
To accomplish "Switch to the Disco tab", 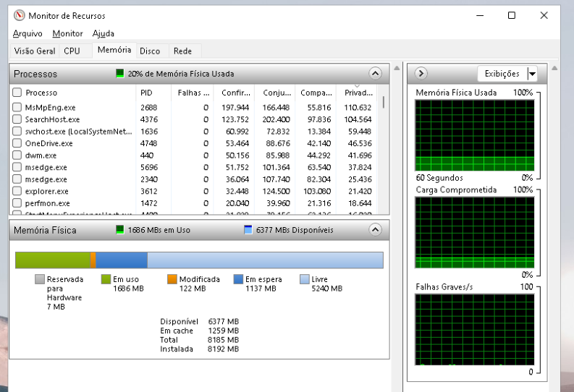I will coord(150,51).
